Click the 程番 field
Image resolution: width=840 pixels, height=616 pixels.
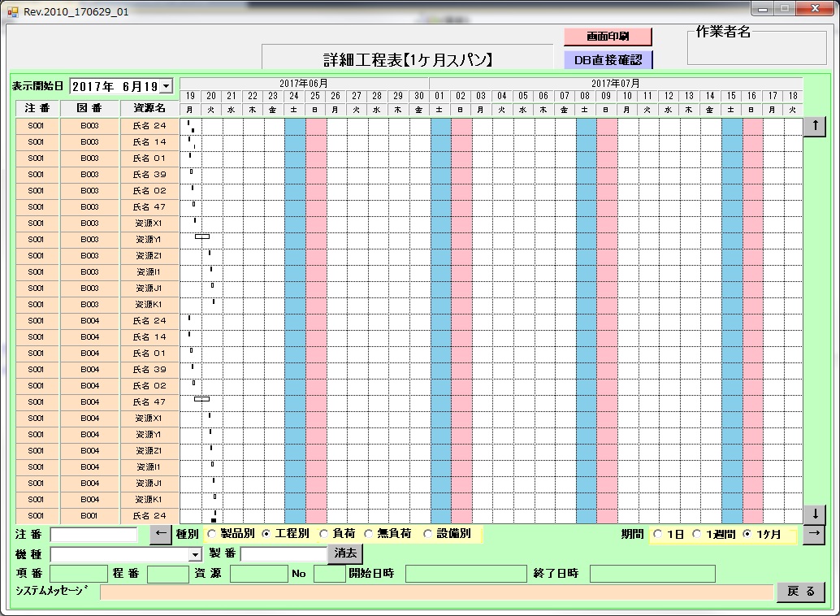[x=167, y=574]
